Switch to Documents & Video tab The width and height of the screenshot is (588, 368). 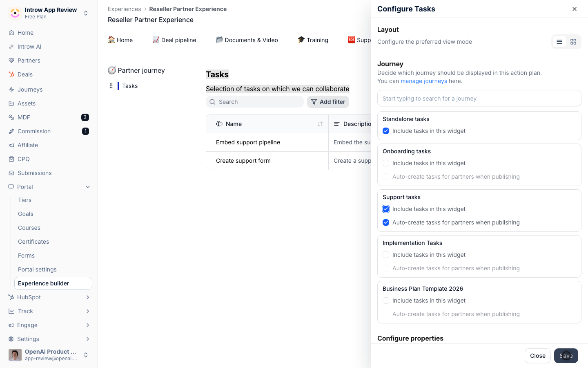247,40
